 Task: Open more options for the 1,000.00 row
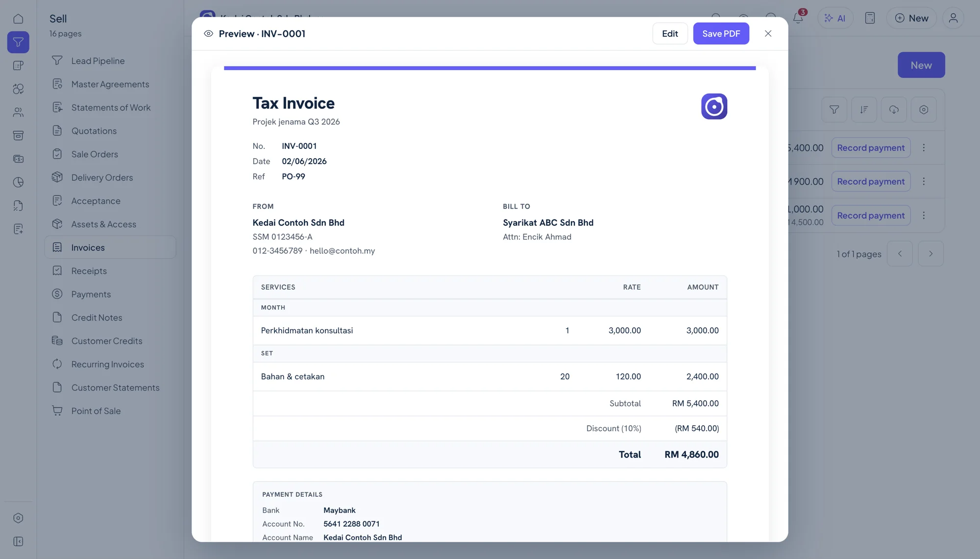click(924, 216)
